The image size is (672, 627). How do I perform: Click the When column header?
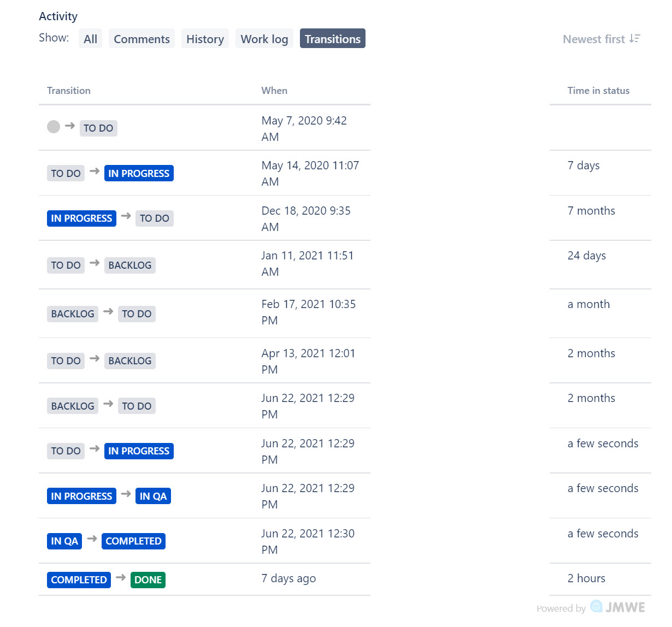[274, 91]
